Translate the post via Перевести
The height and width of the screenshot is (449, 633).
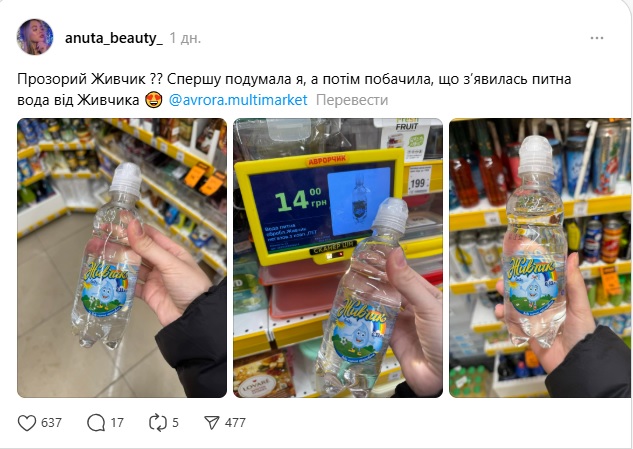point(352,100)
